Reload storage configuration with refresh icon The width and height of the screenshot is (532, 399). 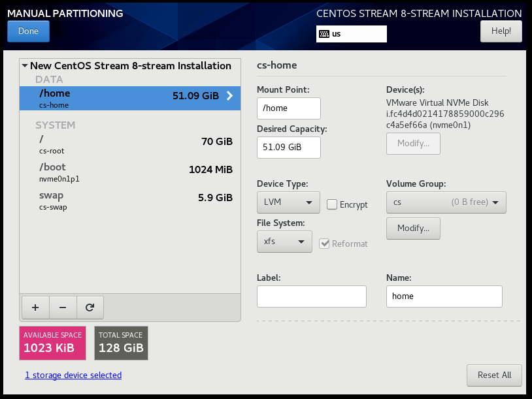point(90,308)
